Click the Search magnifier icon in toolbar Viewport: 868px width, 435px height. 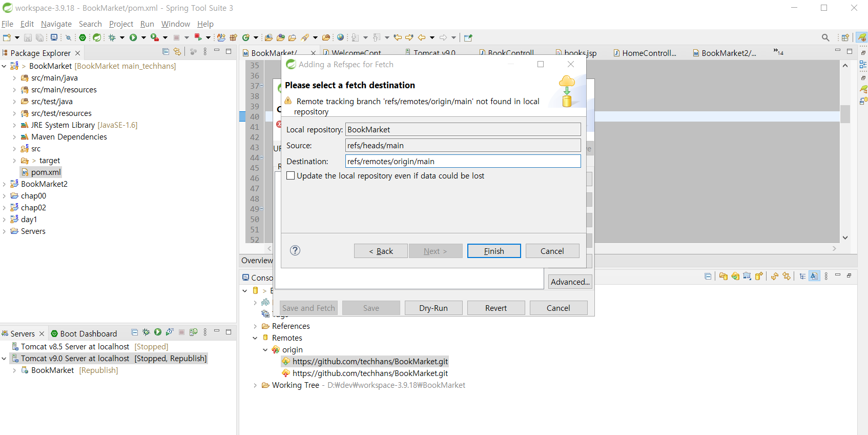825,37
